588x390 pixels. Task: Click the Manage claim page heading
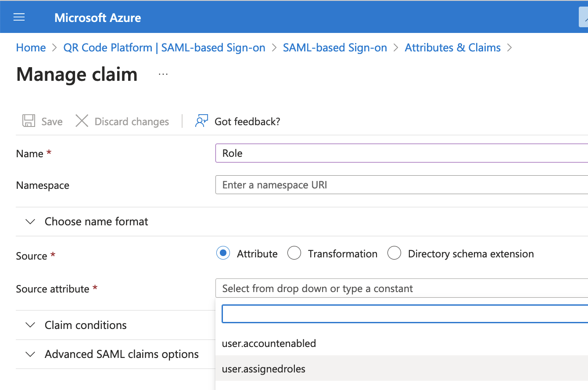pyautogui.click(x=77, y=74)
